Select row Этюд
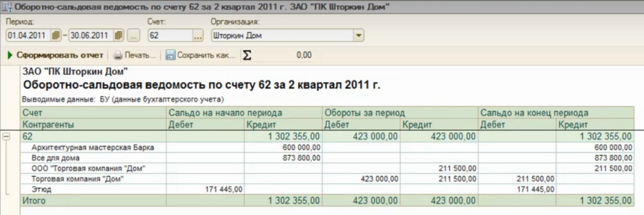 [326, 189]
